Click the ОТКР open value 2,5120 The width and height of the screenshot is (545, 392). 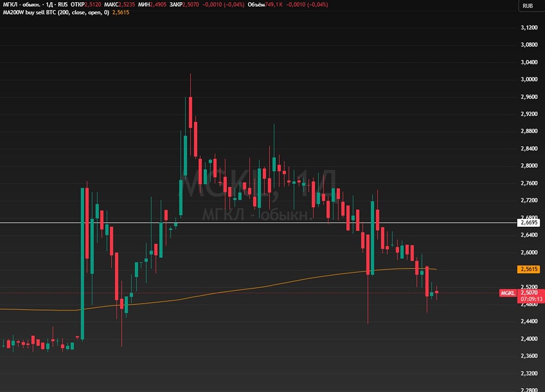point(93,4)
